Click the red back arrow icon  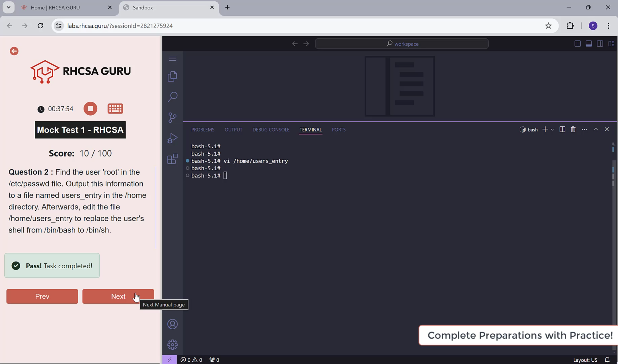click(14, 51)
